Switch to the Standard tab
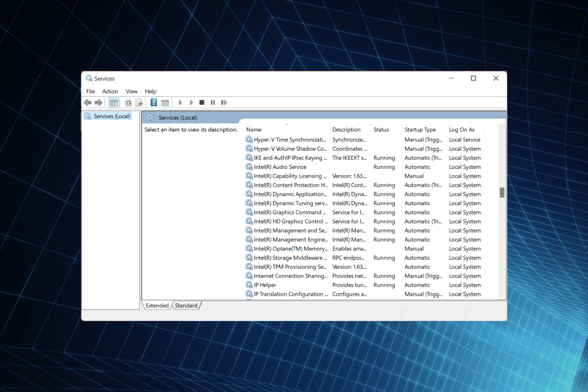The height and width of the screenshot is (392, 588). pyautogui.click(x=186, y=305)
